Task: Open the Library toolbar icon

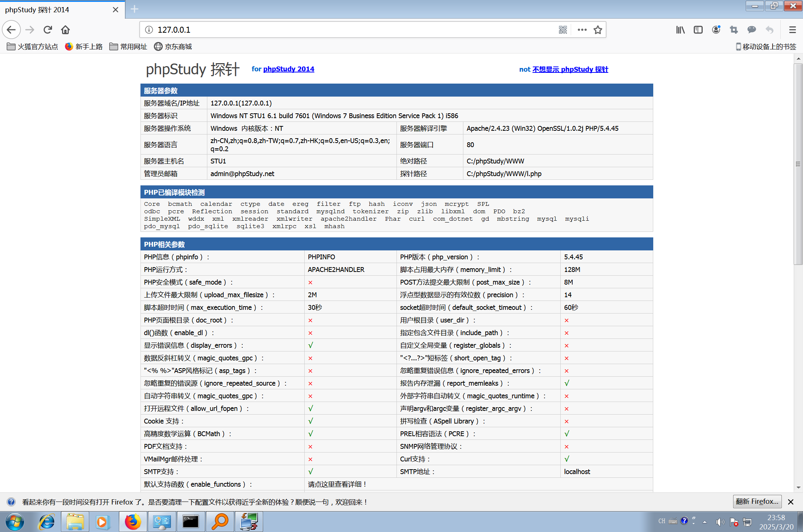Action: pos(680,30)
